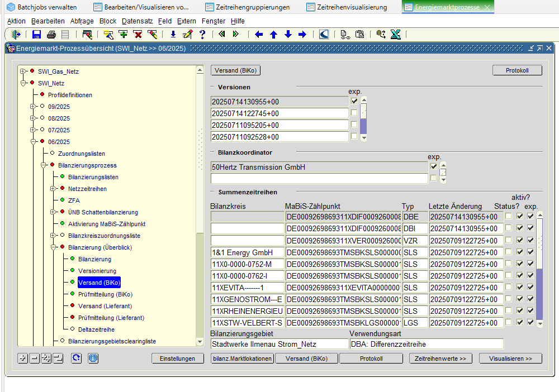Viewport: 559px width, 392px height.
Task: Click the blue floppy disk save icon
Action: pyautogui.click(x=37, y=34)
